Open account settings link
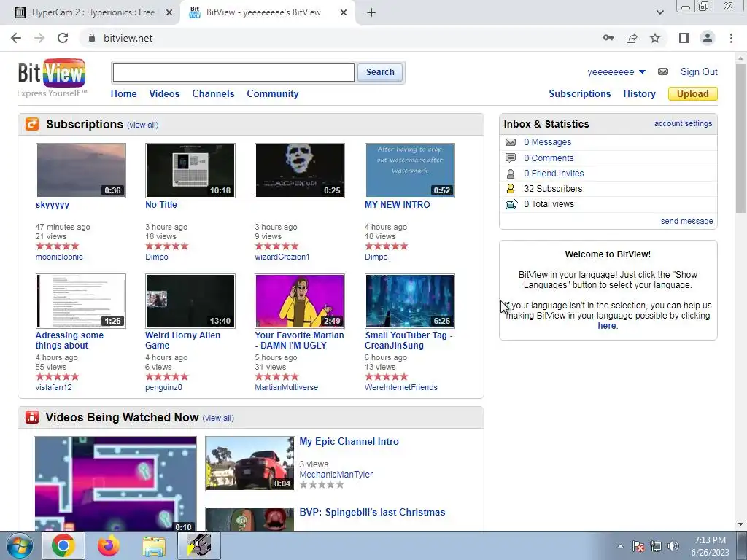Image resolution: width=747 pixels, height=560 pixels. 683,123
